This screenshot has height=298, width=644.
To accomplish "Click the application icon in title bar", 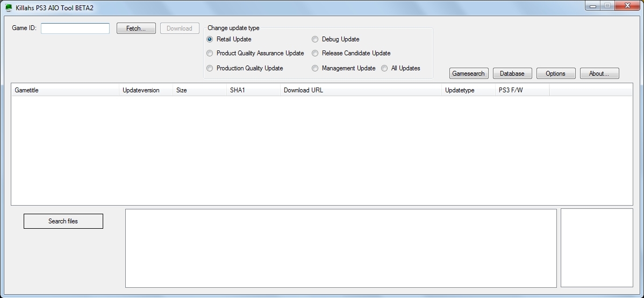I will click(x=9, y=8).
